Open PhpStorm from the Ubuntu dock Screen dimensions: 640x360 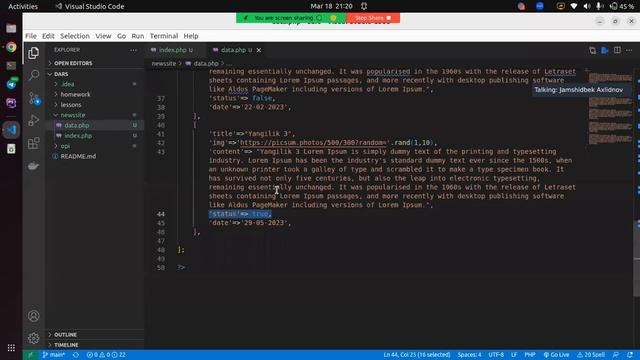(x=11, y=103)
